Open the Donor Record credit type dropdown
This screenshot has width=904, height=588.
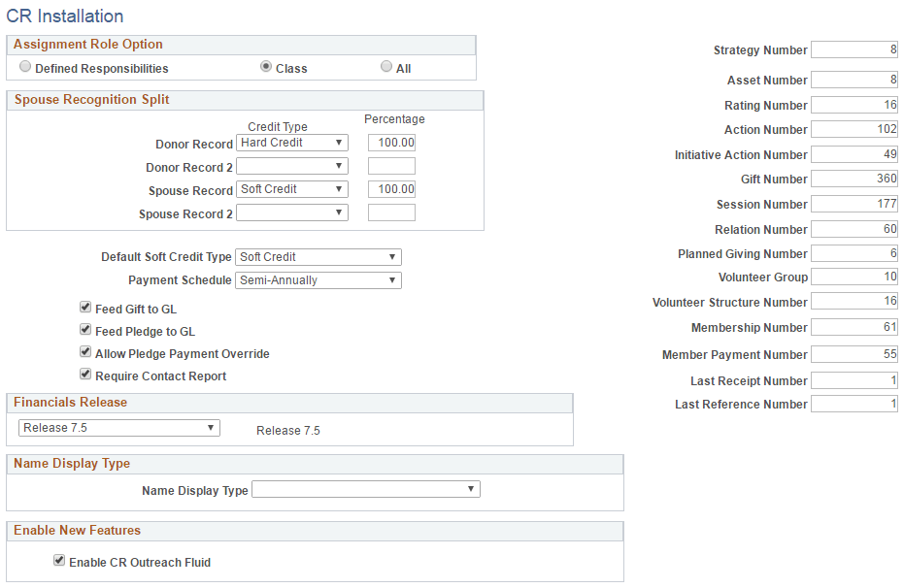[x=291, y=143]
